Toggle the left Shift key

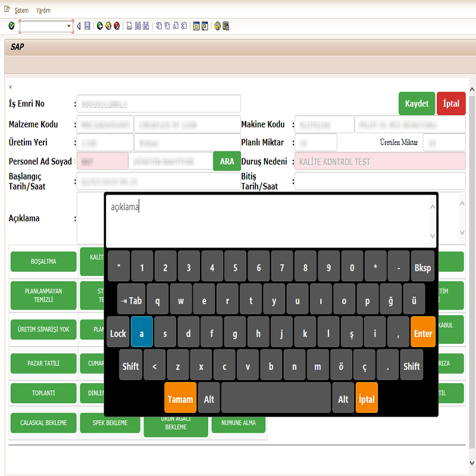coord(130,365)
